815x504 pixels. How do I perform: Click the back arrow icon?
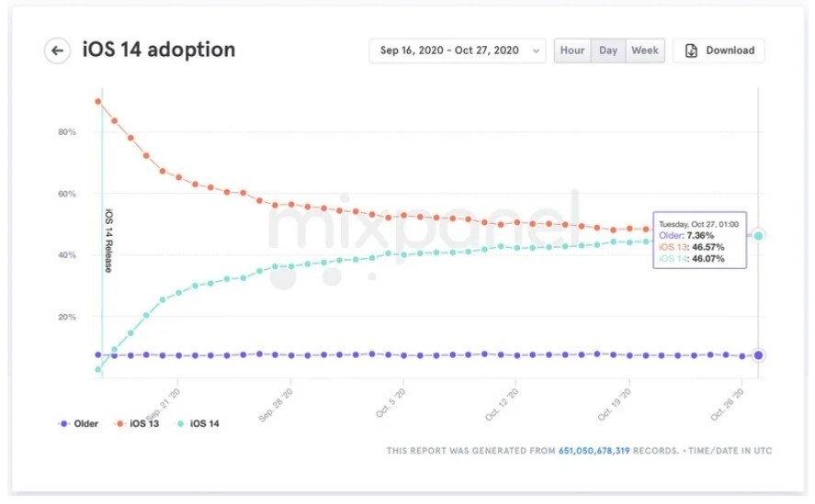tap(57, 50)
